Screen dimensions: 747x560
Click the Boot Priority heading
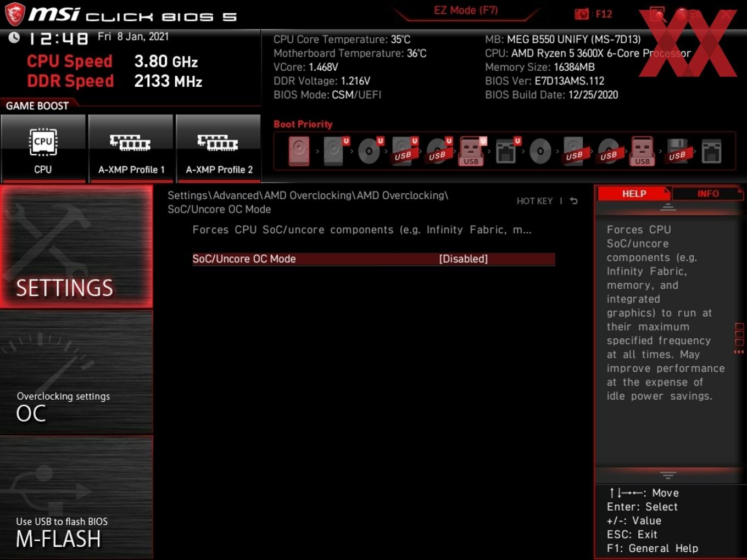point(303,124)
